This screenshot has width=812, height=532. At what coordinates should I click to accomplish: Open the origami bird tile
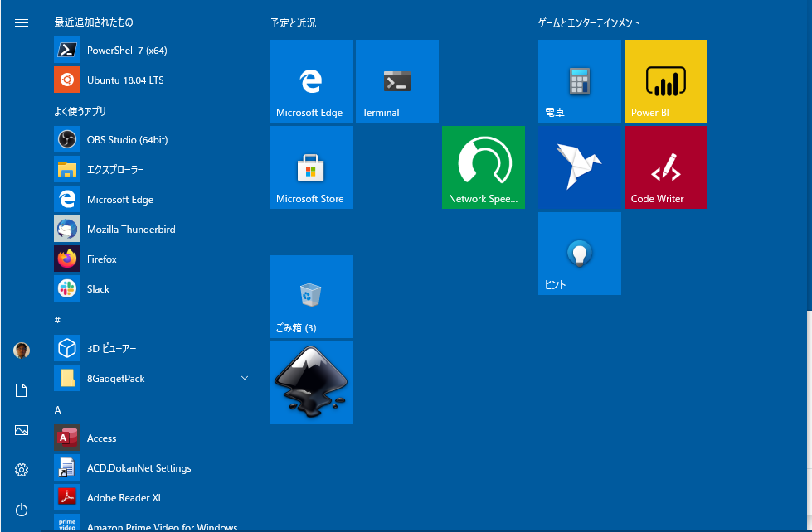pos(580,167)
